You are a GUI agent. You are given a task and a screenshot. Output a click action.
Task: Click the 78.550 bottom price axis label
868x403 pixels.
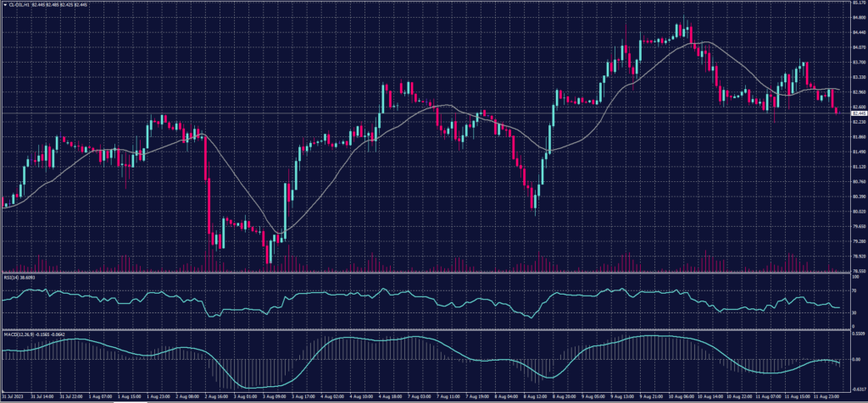point(857,271)
